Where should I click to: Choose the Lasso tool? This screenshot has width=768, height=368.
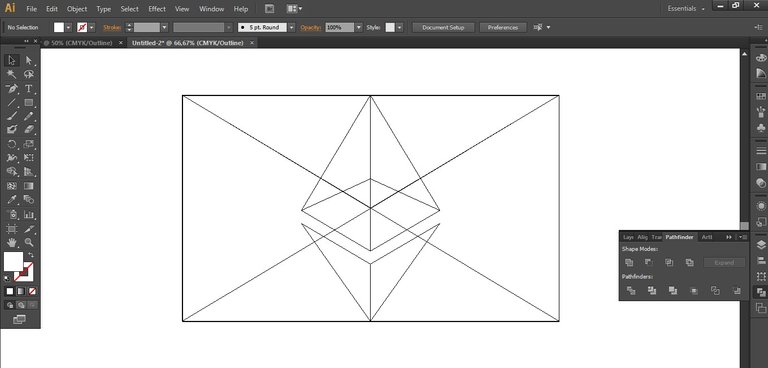point(29,74)
